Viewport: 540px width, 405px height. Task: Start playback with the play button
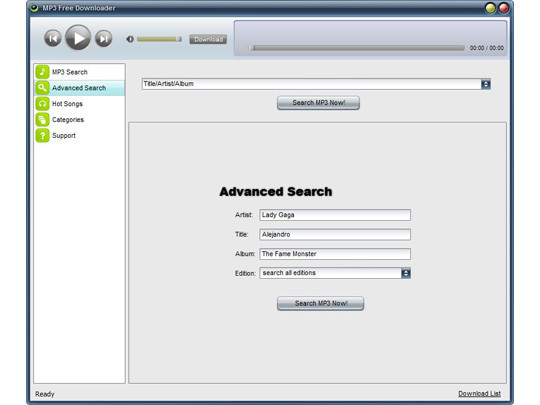pos(78,38)
